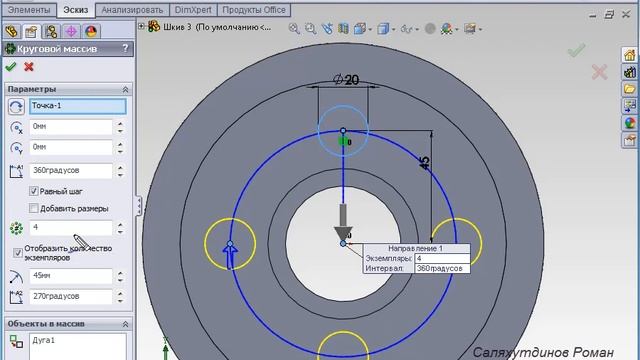Expand the Шкив 3 flyout tree
Image resolution: width=640 pixels, height=360 pixels.
pos(141,27)
